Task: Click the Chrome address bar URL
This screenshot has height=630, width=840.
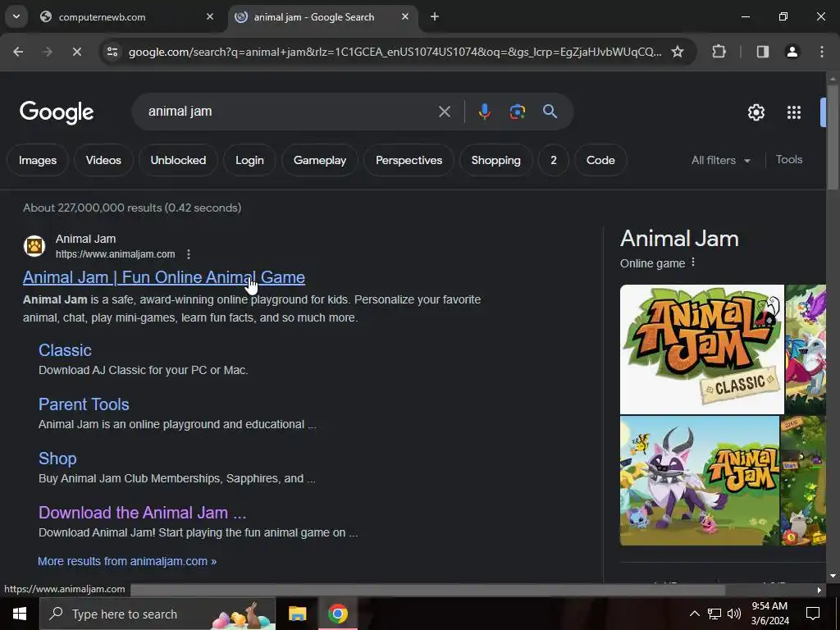Action: point(395,52)
